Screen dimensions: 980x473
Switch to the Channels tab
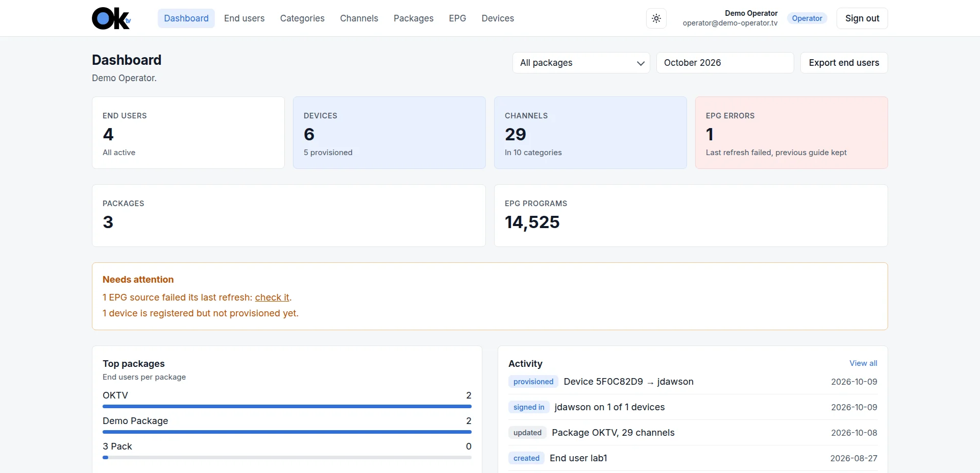(x=359, y=18)
